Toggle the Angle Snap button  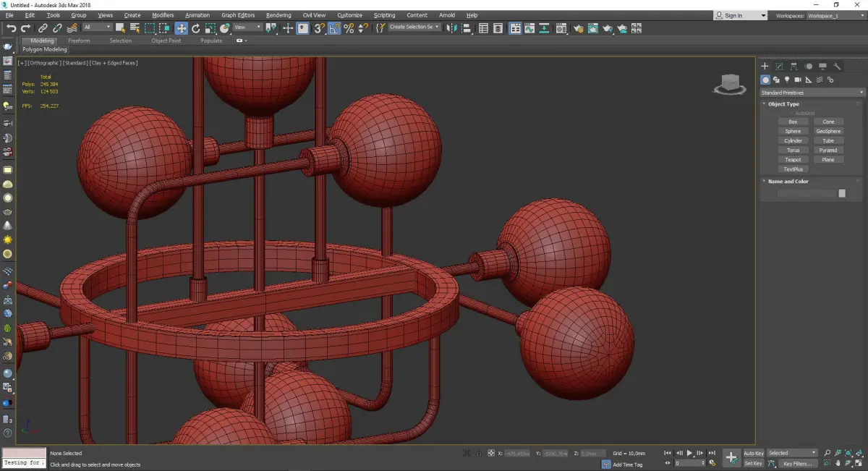tap(334, 28)
